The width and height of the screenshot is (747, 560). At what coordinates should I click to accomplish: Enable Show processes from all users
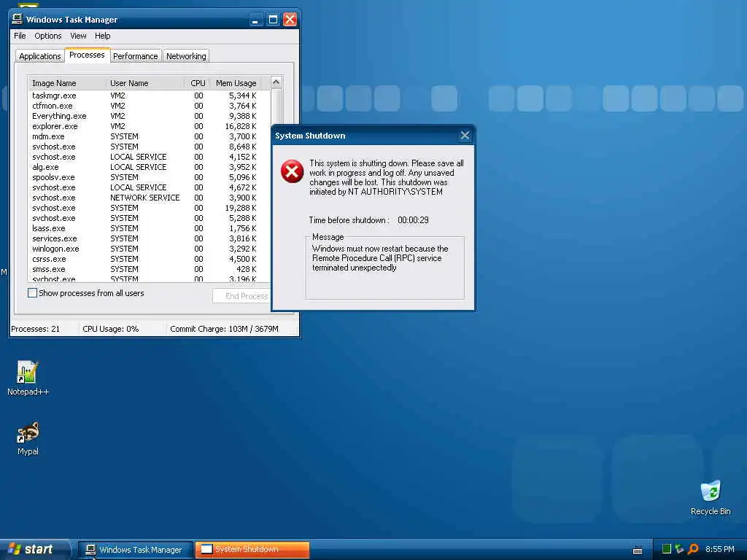click(x=32, y=293)
